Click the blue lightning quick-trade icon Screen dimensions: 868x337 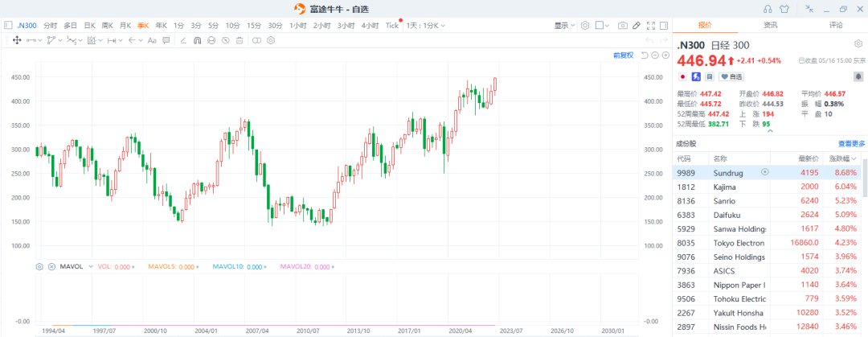[x=696, y=76]
